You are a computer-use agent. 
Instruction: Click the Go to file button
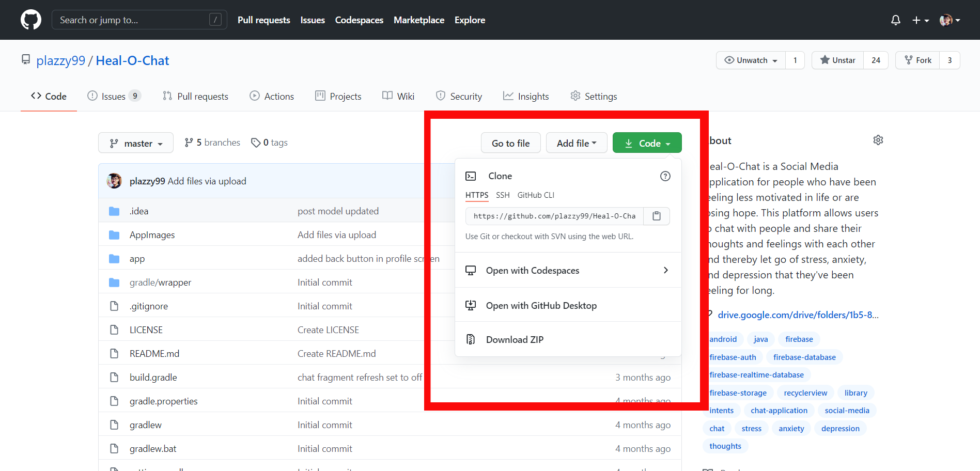tap(511, 143)
